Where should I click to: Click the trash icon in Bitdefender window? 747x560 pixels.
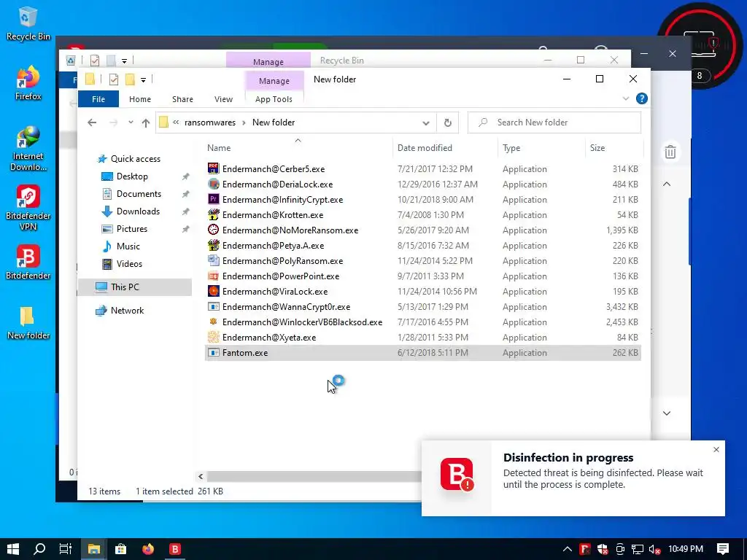click(670, 152)
